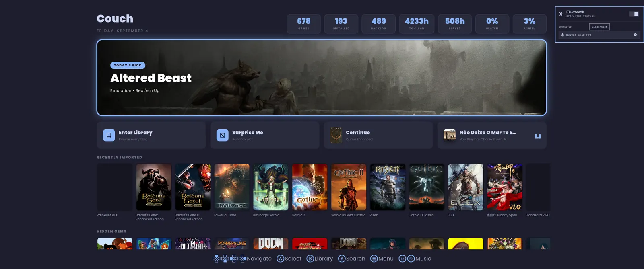Select the Baldur's Gate II cover

click(x=193, y=187)
